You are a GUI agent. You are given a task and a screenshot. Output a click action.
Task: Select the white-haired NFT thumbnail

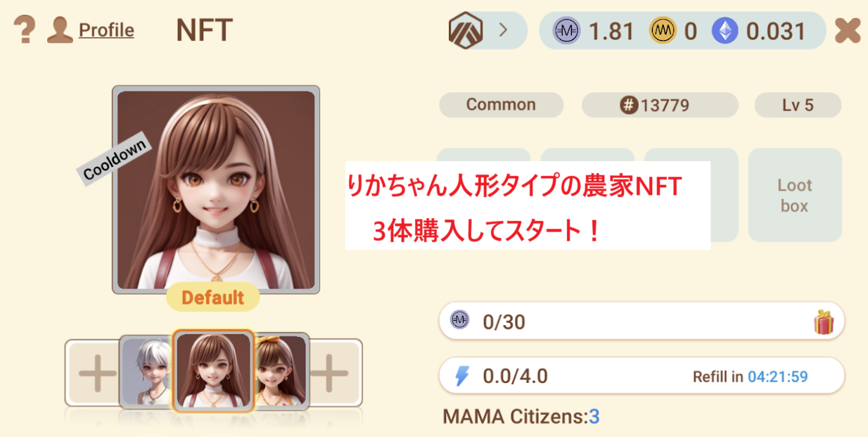(x=146, y=372)
